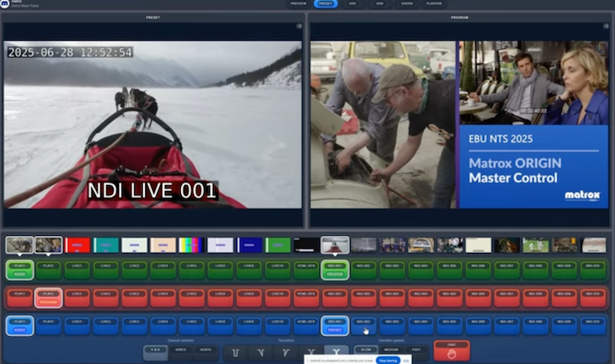The width and height of the screenshot is (615, 364).
Task: Select LIVE1 in the green row
Action: click(76, 270)
